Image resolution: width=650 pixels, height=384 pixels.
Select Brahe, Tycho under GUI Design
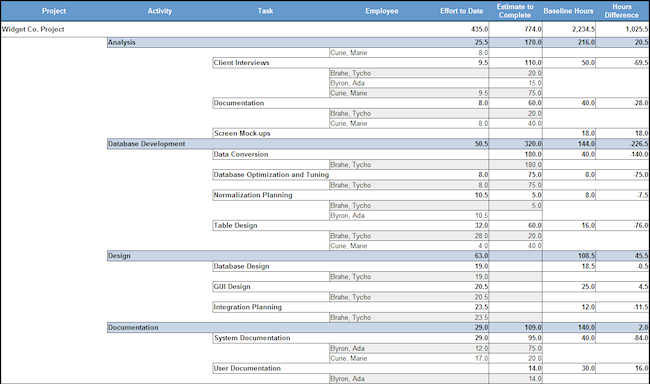pyautogui.click(x=351, y=297)
